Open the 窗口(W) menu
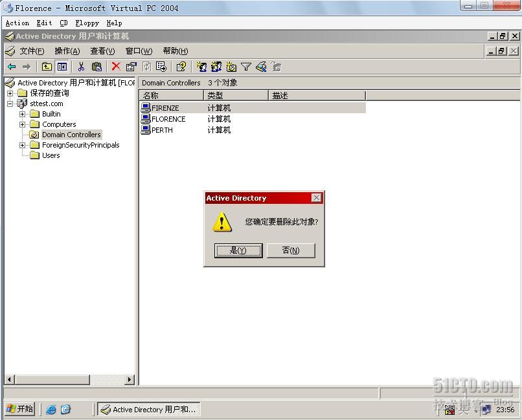This screenshot has height=420, width=522. pyautogui.click(x=139, y=51)
